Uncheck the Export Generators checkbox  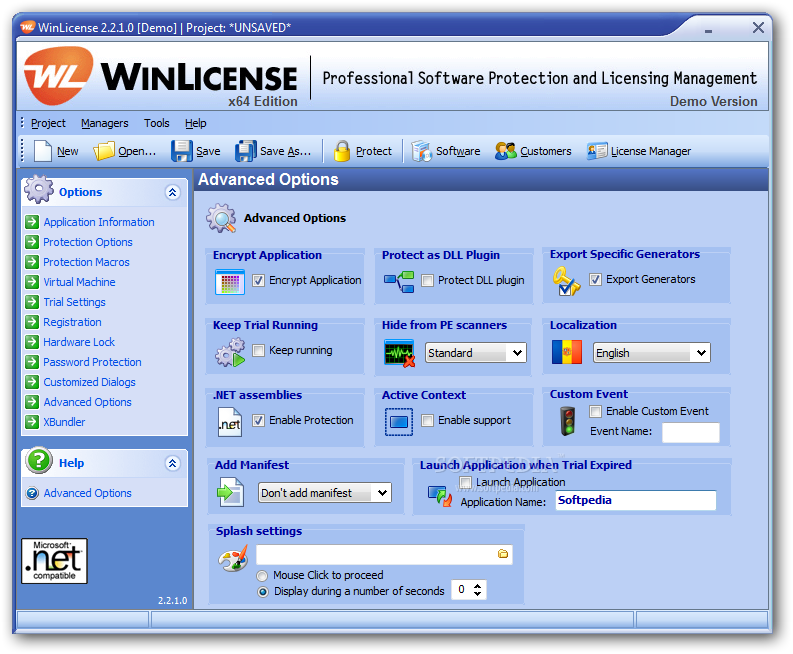coord(595,279)
